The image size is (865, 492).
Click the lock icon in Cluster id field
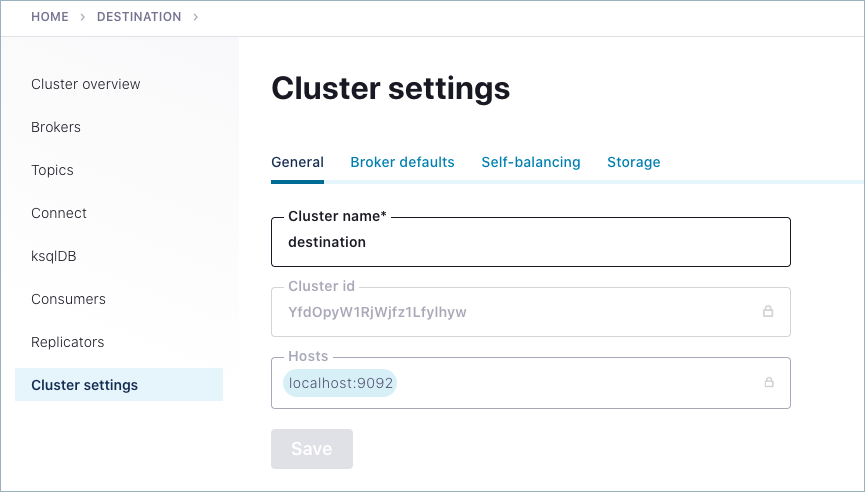(767, 312)
